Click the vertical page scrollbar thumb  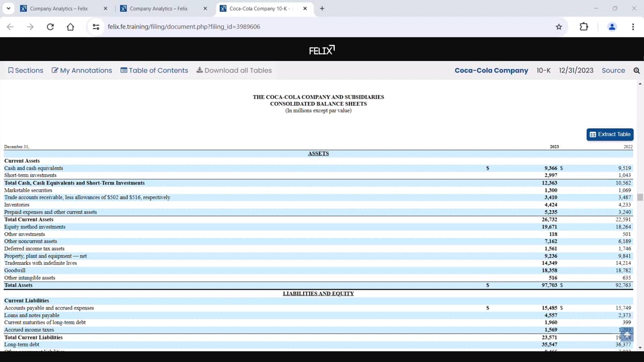(640, 197)
